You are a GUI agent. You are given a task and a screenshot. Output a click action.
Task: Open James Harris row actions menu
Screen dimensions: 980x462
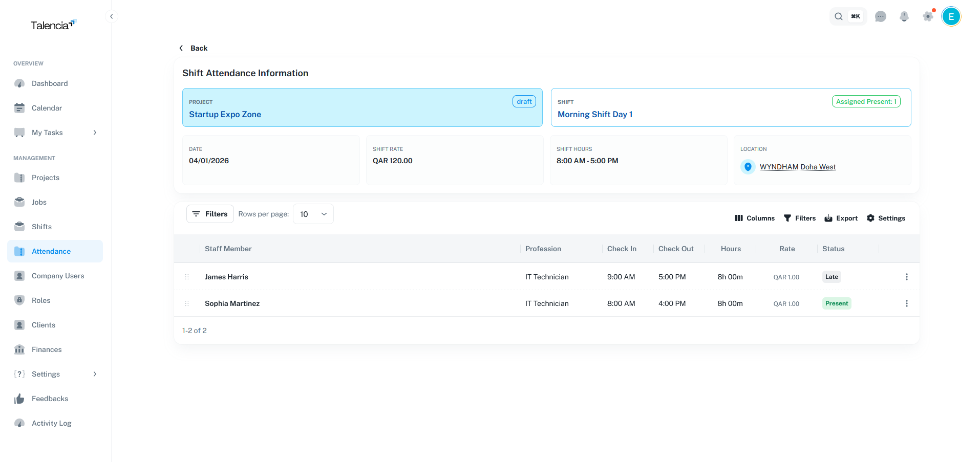(907, 277)
